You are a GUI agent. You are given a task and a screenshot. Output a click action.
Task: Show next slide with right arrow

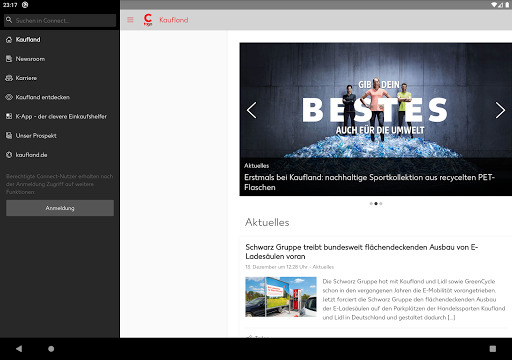(500, 110)
